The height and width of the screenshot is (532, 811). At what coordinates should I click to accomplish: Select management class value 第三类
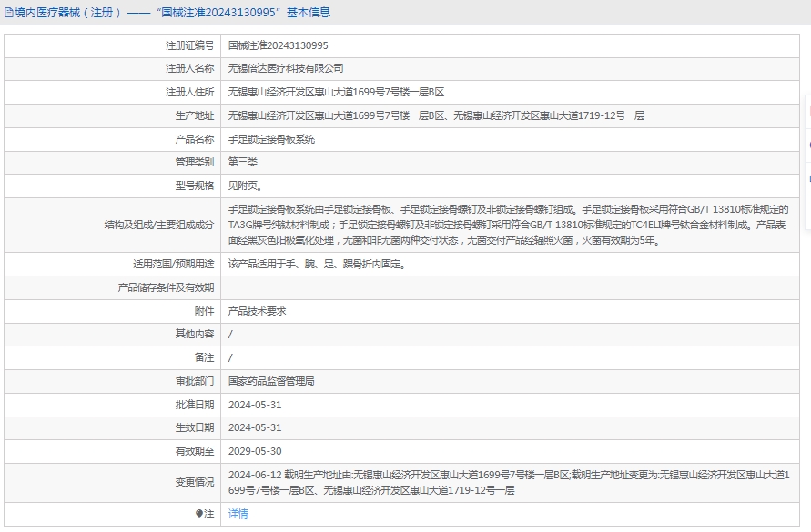click(x=243, y=162)
